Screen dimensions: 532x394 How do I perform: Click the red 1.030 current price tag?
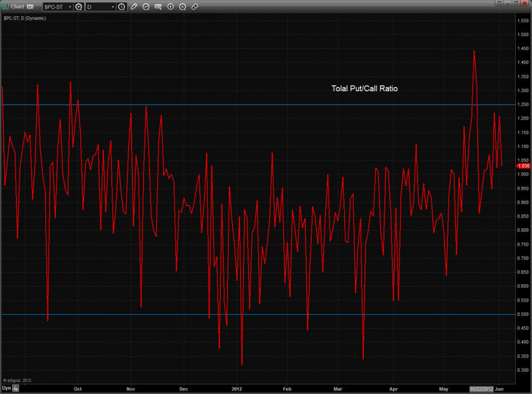click(522, 165)
